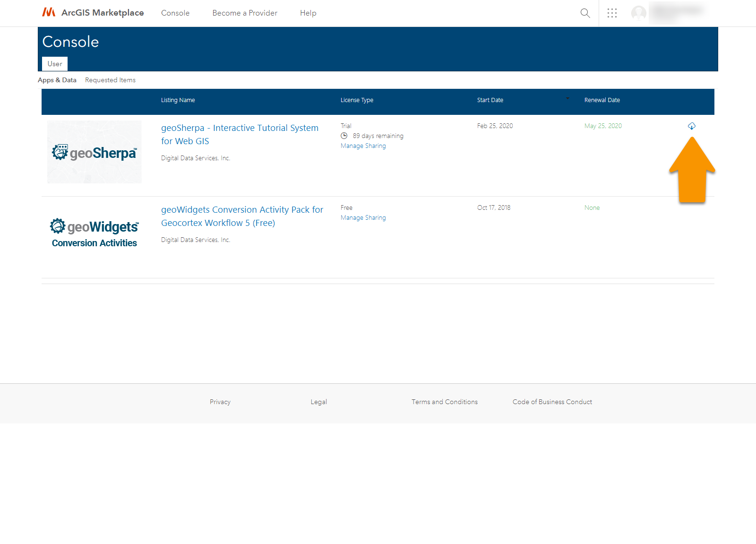Download geoSherpa via cloud download icon
756x544 pixels.
click(691, 126)
